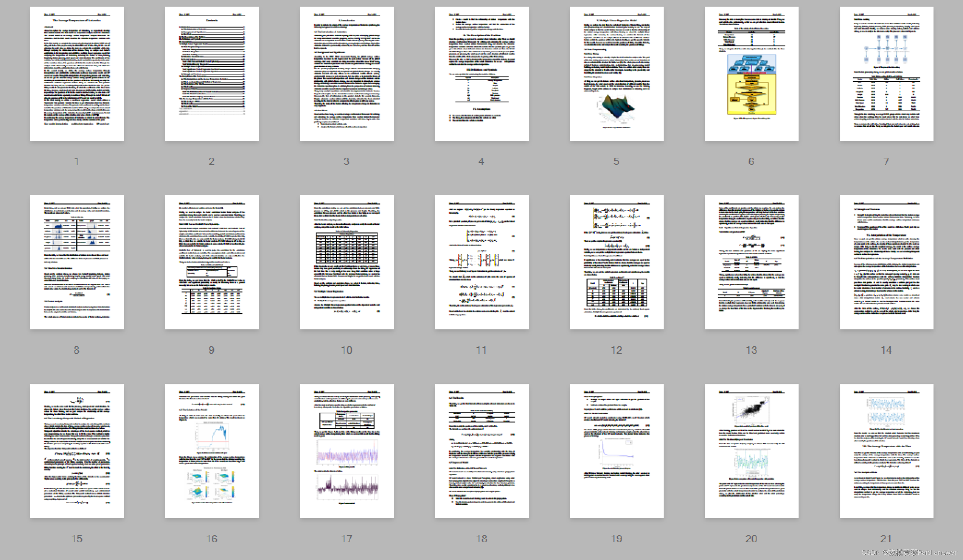Open page 1 thumbnail with abstract

(x=77, y=73)
